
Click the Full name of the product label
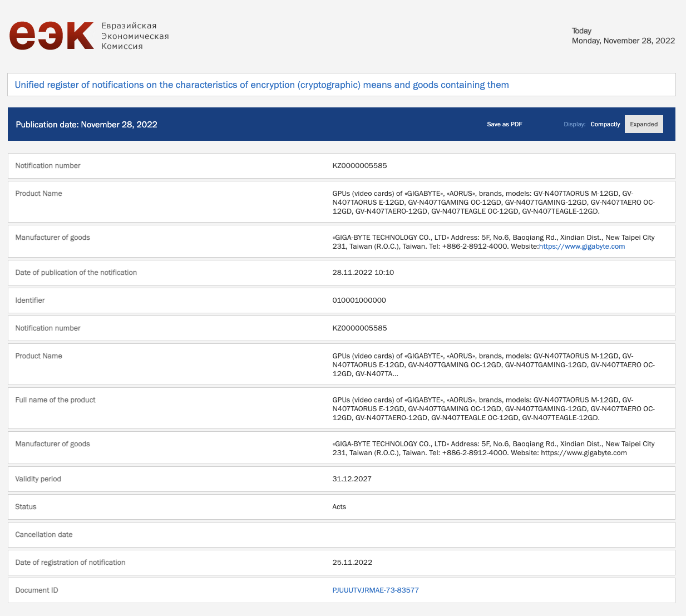pyautogui.click(x=55, y=400)
